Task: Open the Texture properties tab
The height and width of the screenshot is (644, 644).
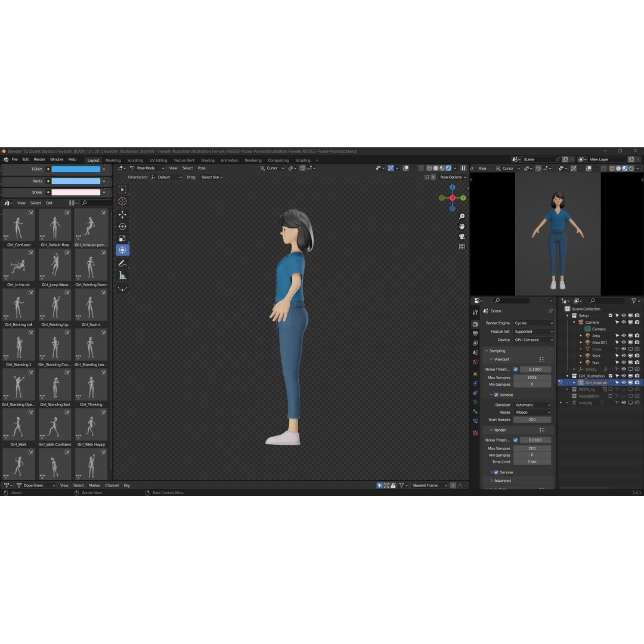Action: [x=475, y=433]
